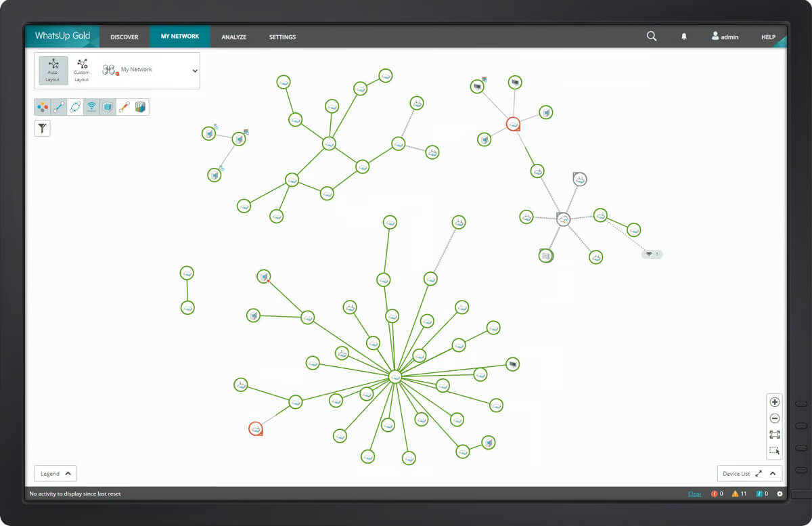Zoom out of the map
The width and height of the screenshot is (812, 526).
pyautogui.click(x=775, y=418)
